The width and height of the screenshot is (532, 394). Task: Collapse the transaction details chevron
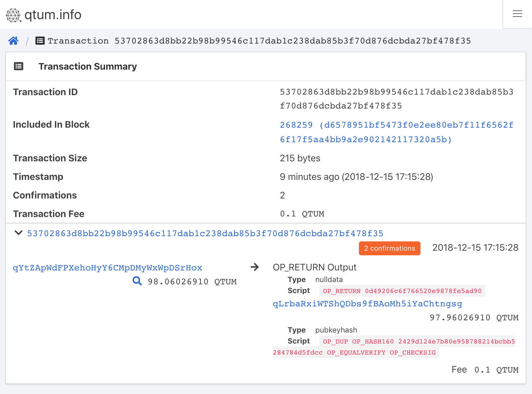tap(19, 233)
